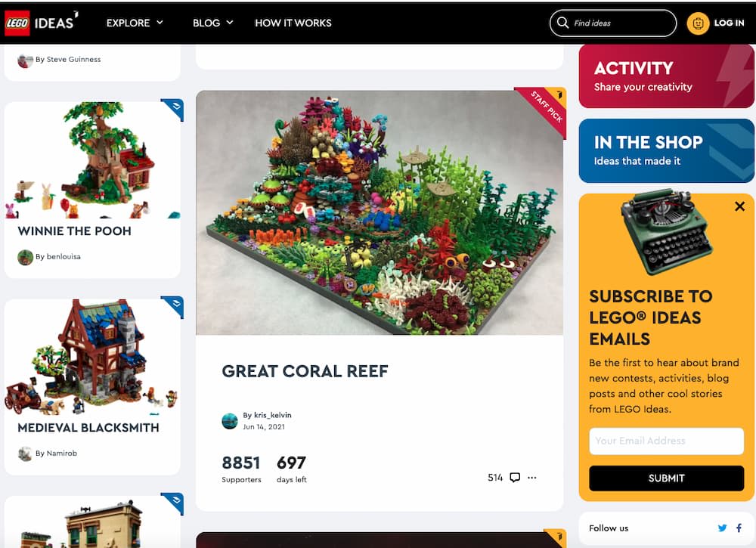Open the three-dot more options menu
This screenshot has height=548, width=756.
tap(531, 478)
